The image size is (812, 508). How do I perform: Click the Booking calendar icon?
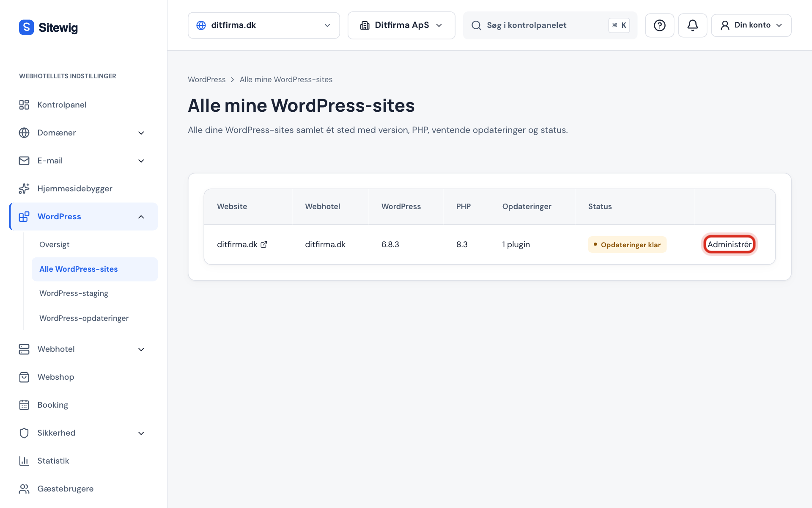[24, 405]
